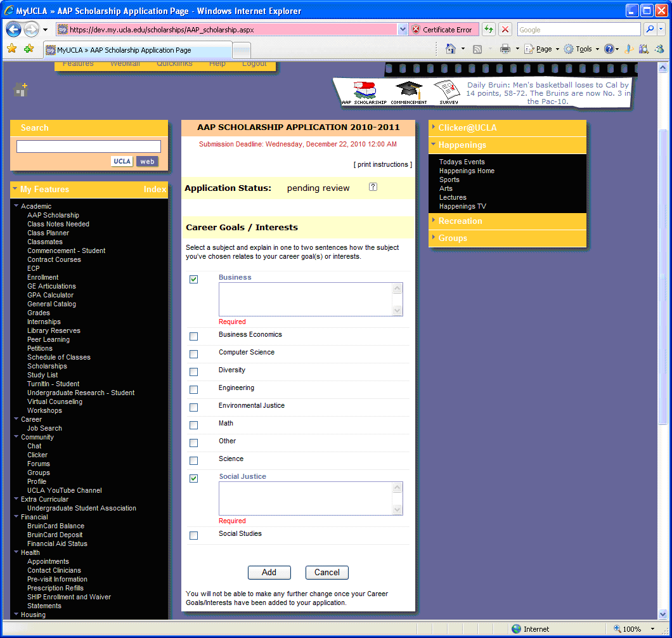Click the AAP Scholarship books icon
672x638 pixels.
pos(364,90)
